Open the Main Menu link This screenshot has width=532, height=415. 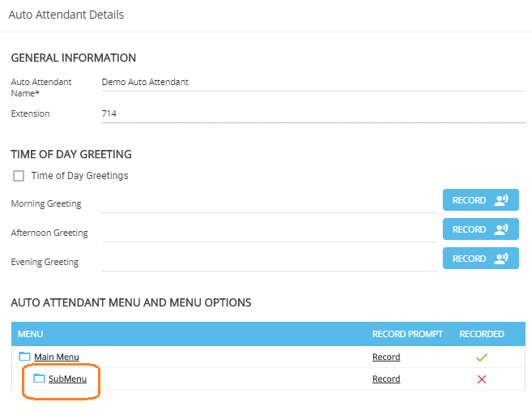point(57,357)
